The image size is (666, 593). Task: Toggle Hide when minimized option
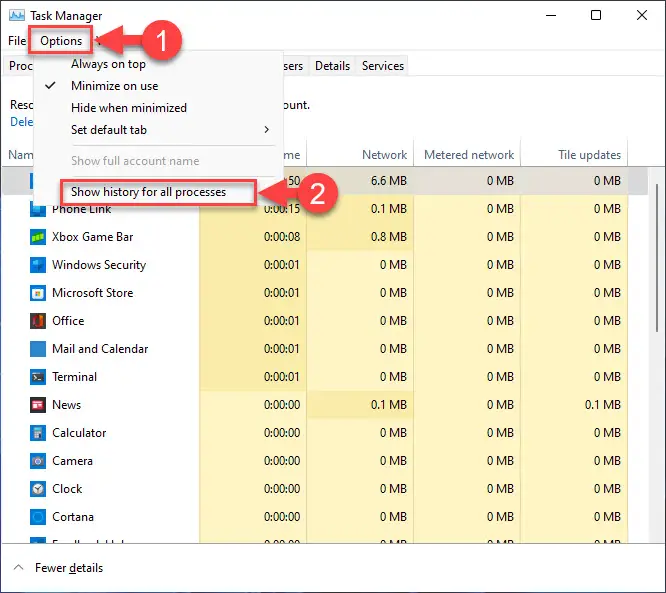128,108
